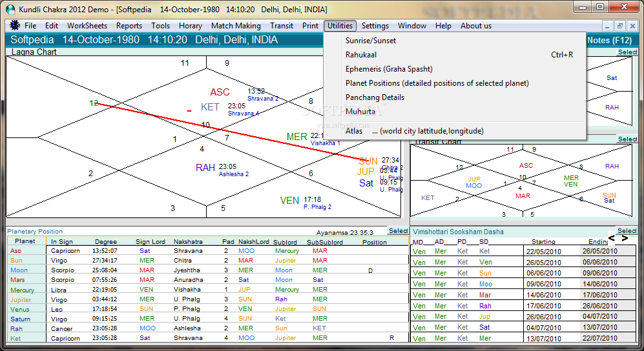Image resolution: width=644 pixels, height=351 pixels.
Task: Open the Settings menu
Action: 375,25
